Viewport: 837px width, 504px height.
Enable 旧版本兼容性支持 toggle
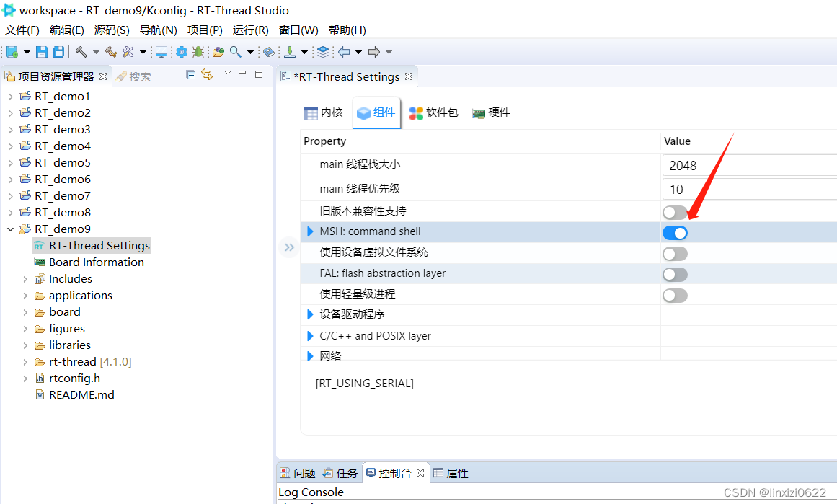point(675,213)
